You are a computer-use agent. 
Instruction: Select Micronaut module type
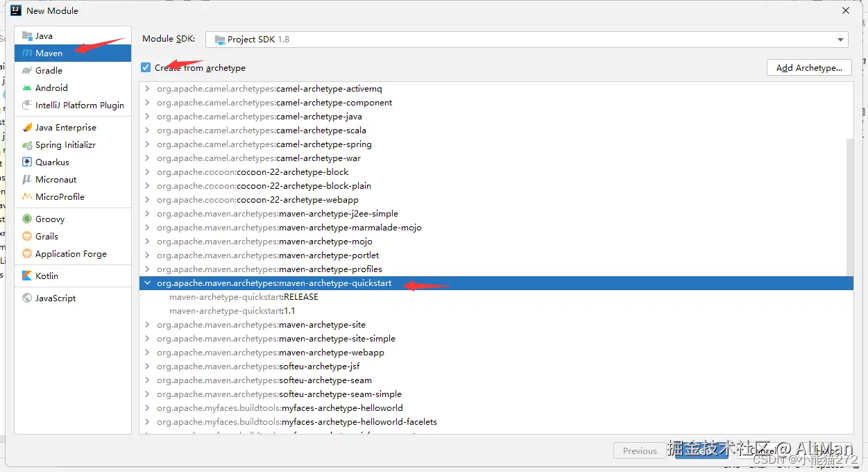tap(73, 180)
